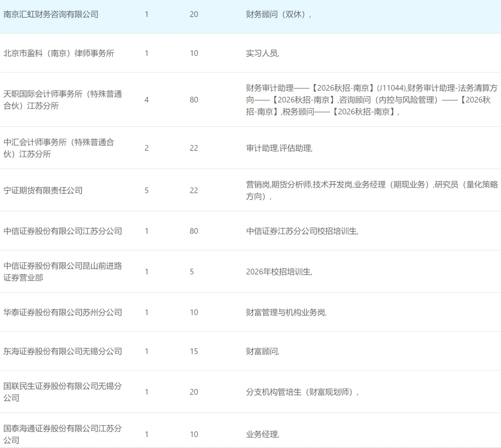The width and height of the screenshot is (501, 448).
Task: Click position text 财务顾问（双休）
Action: (279, 14)
